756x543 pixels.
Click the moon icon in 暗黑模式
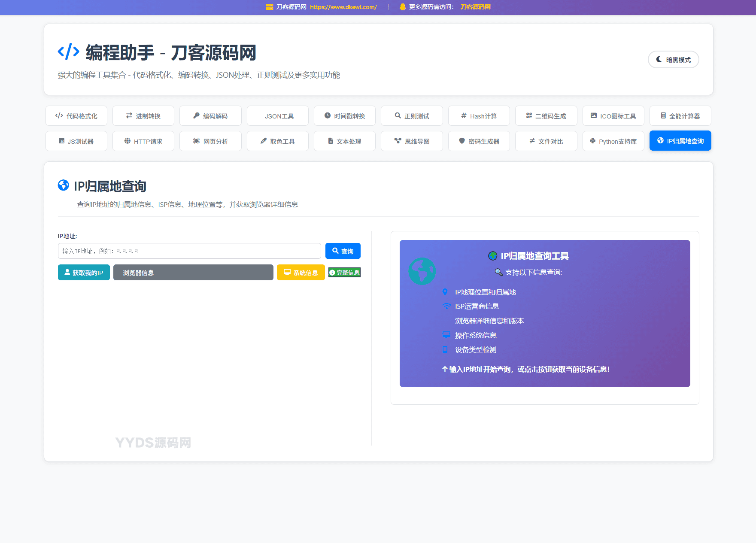click(659, 60)
